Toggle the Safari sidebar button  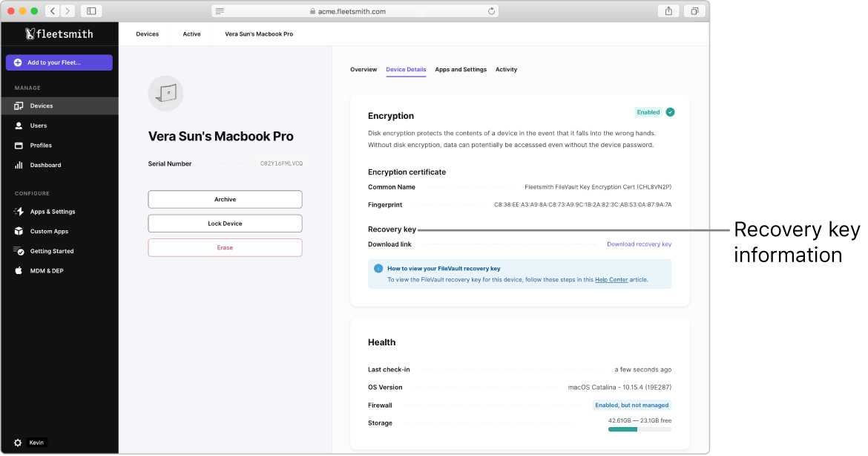point(91,11)
